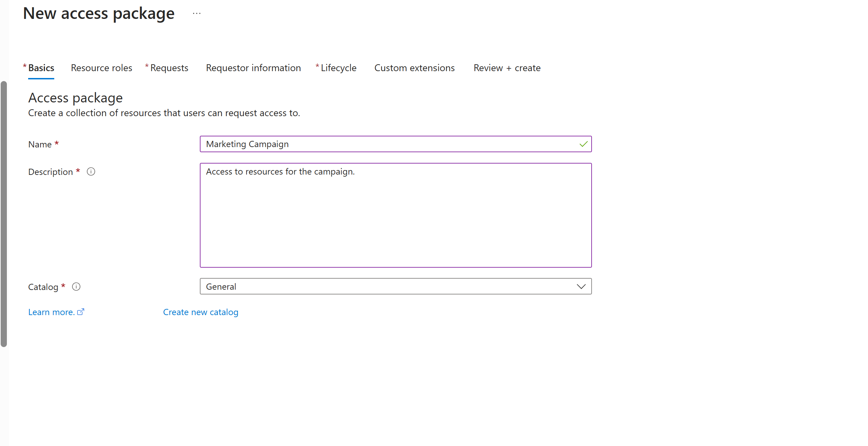Jump to Review + create tab
Screen dimensions: 868x446
tap(507, 68)
